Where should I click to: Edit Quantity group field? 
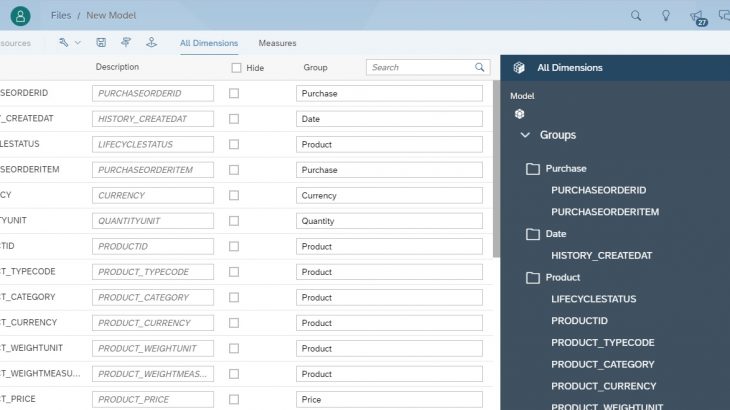(389, 221)
